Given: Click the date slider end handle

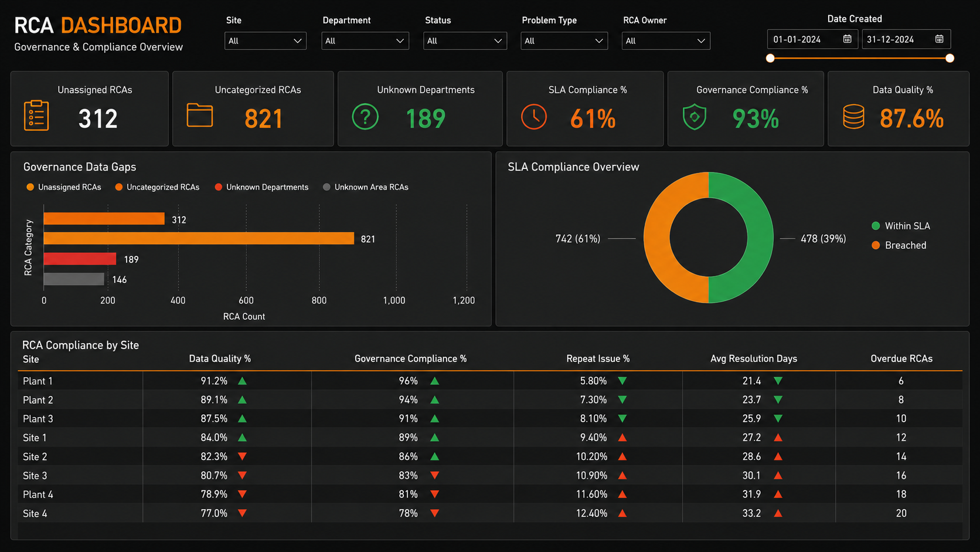Looking at the screenshot, I should (x=950, y=58).
